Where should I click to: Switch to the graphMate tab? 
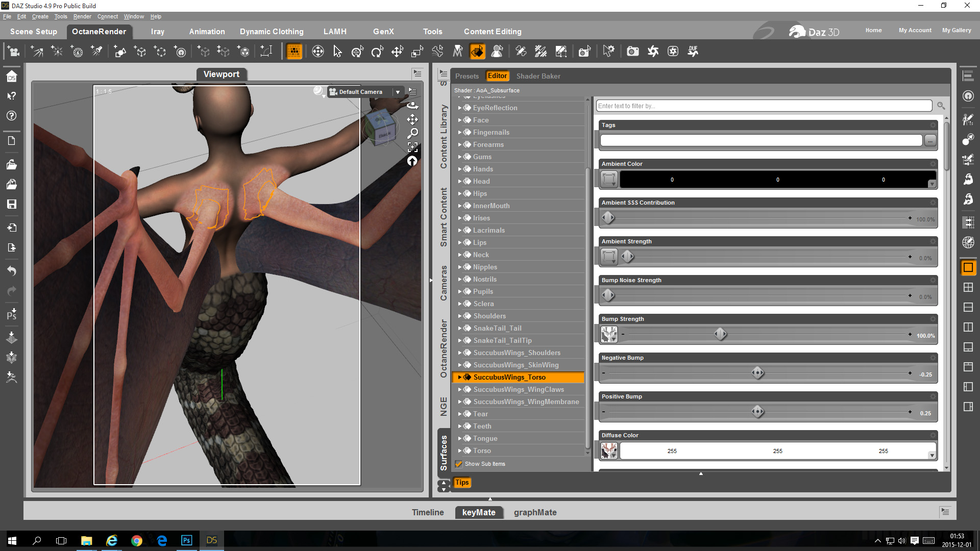(x=535, y=512)
